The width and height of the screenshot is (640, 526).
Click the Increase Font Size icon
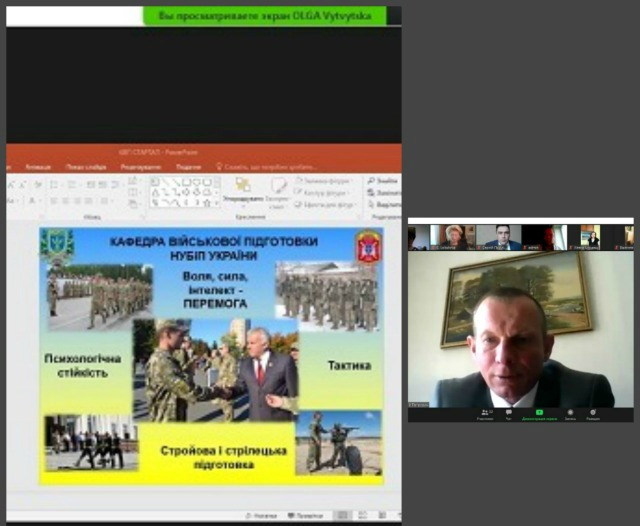pos(11,185)
